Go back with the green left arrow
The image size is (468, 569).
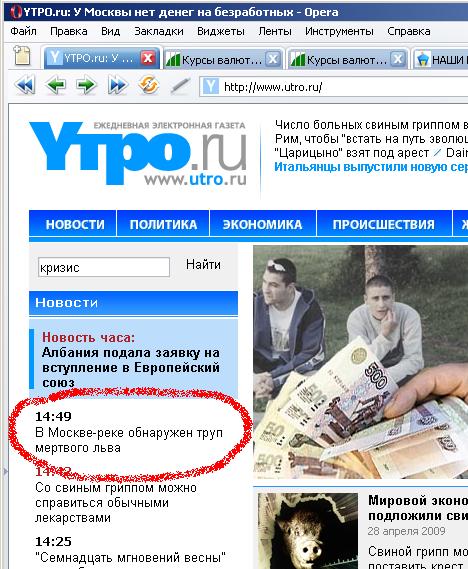coord(56,86)
